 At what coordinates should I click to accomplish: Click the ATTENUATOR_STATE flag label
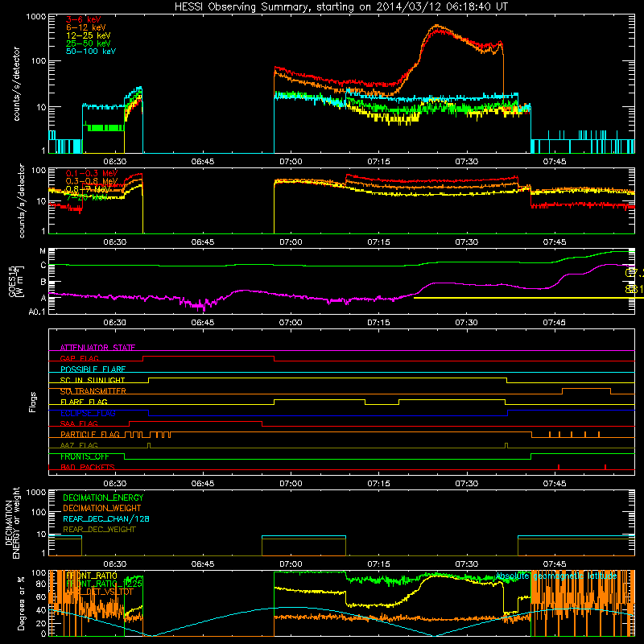(x=97, y=348)
